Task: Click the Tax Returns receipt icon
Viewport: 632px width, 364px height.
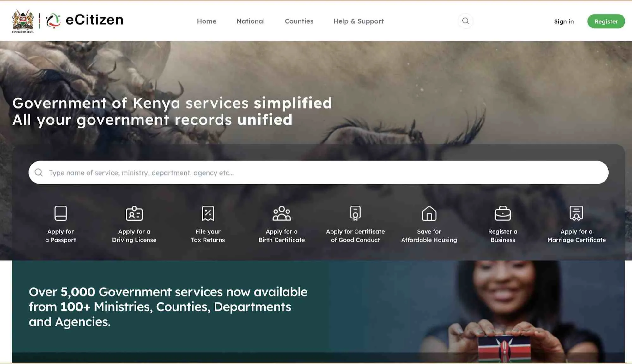Action: pos(208,213)
